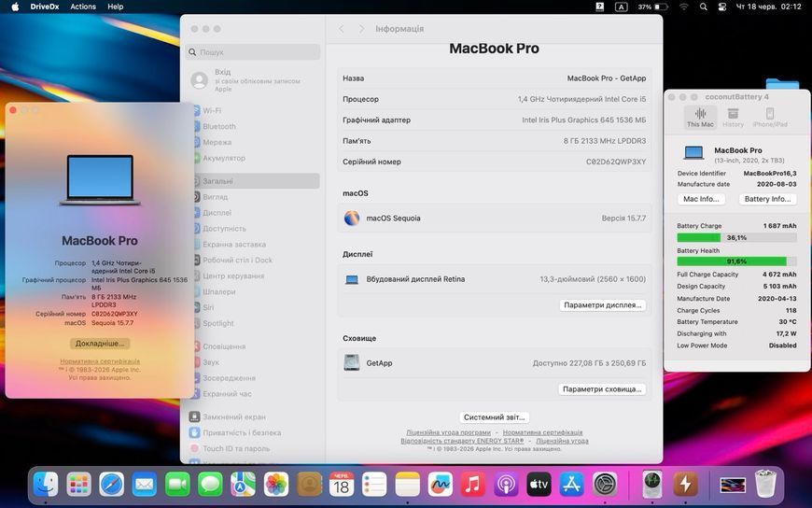The width and height of the screenshot is (812, 508).
Task: Open Відповідність стандарту ENERGY STAR link
Action: pyautogui.click(x=462, y=441)
